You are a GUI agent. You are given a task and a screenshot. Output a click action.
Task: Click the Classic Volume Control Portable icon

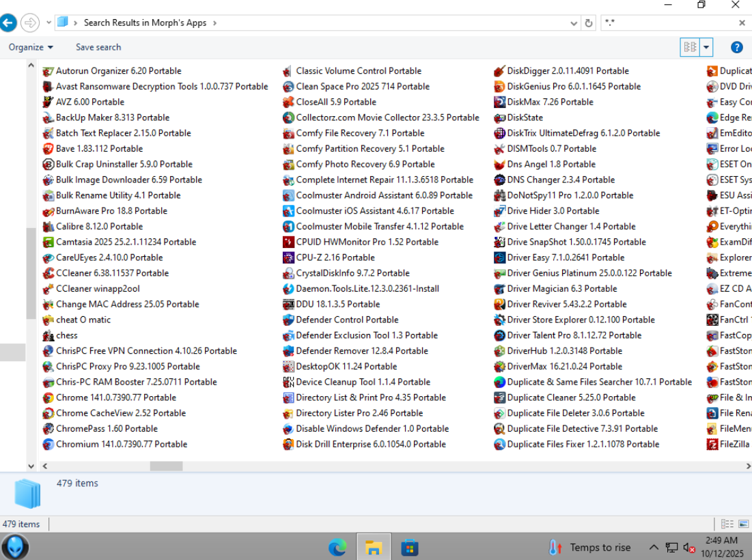coord(288,71)
